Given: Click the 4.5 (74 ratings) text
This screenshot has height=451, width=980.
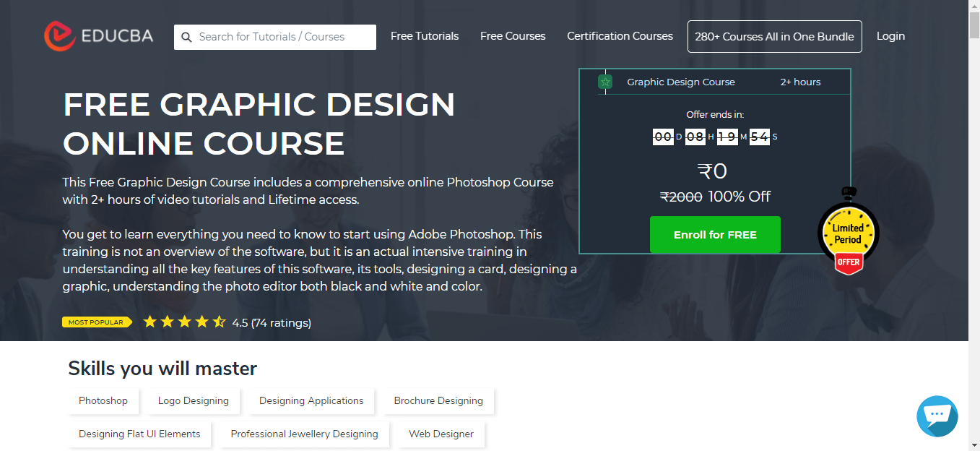Looking at the screenshot, I should click(272, 323).
